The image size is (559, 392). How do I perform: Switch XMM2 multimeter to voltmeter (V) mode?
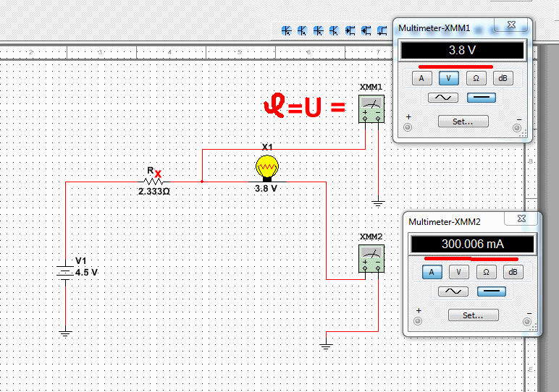(458, 272)
